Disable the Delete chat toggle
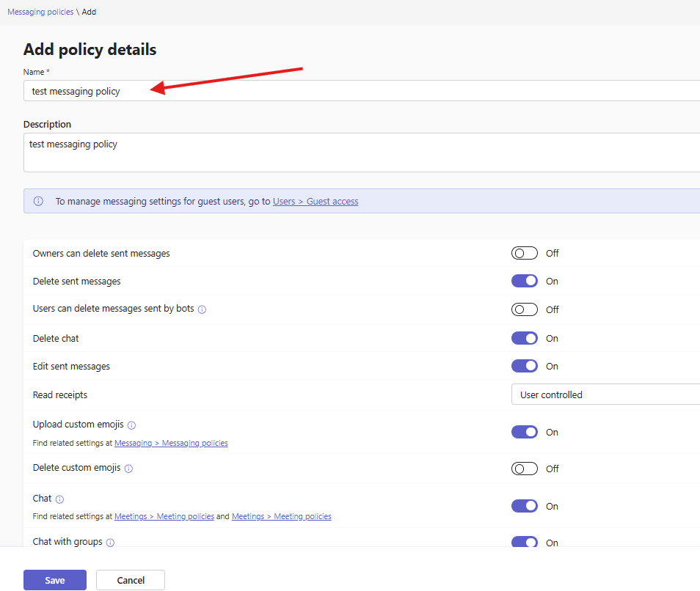The height and width of the screenshot is (591, 700). tap(525, 338)
